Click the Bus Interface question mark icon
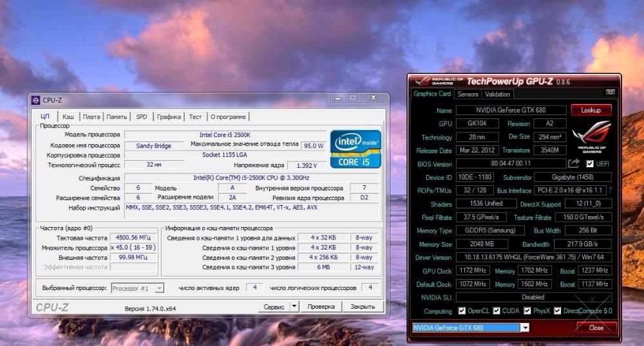The image size is (644, 346). (x=611, y=190)
